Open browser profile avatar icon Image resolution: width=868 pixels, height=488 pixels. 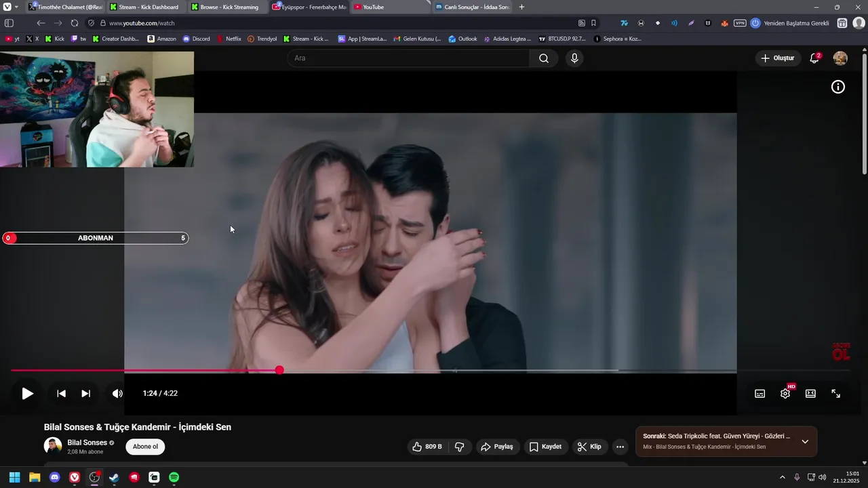pos(858,23)
